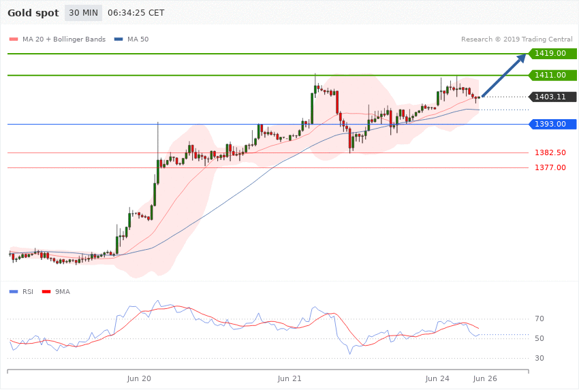Click the MA 50 legend label

click(x=138, y=39)
